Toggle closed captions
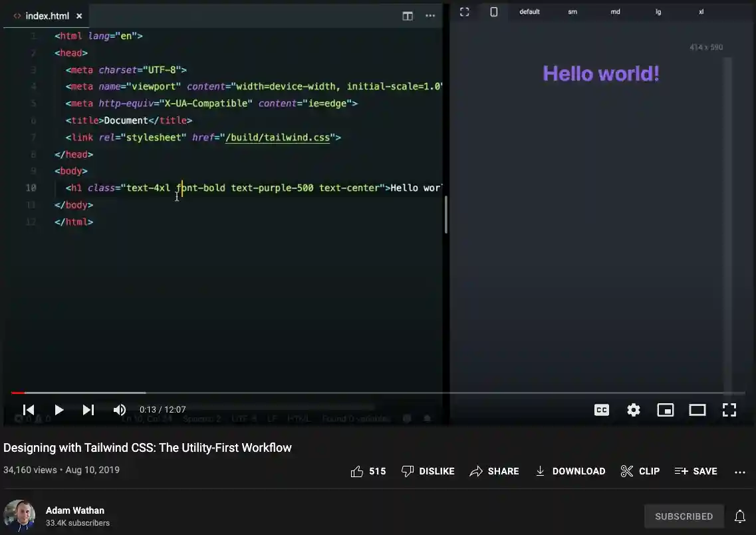Screen dimensions: 756x535 coord(602,410)
